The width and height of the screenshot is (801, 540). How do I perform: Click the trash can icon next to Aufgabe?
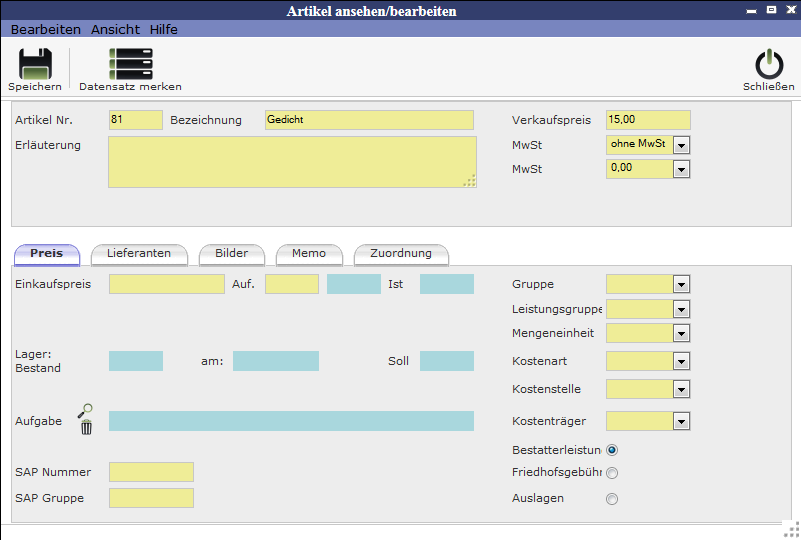[x=86, y=428]
